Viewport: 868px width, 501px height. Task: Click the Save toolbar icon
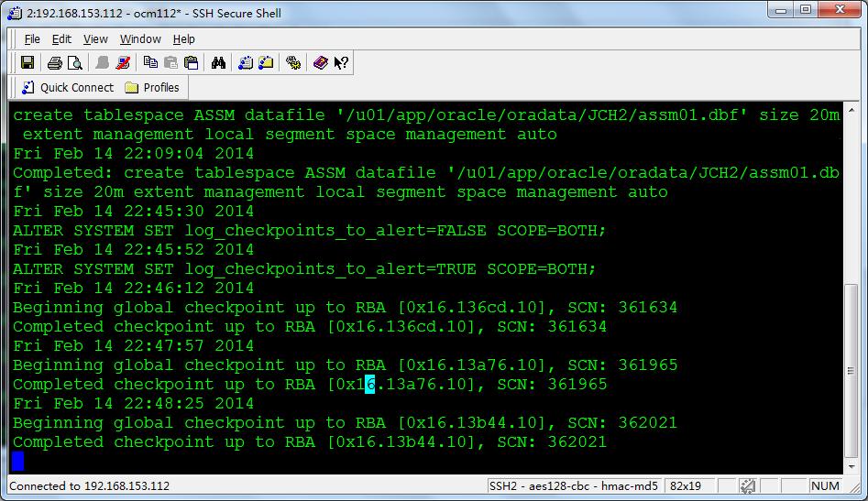[x=27, y=62]
